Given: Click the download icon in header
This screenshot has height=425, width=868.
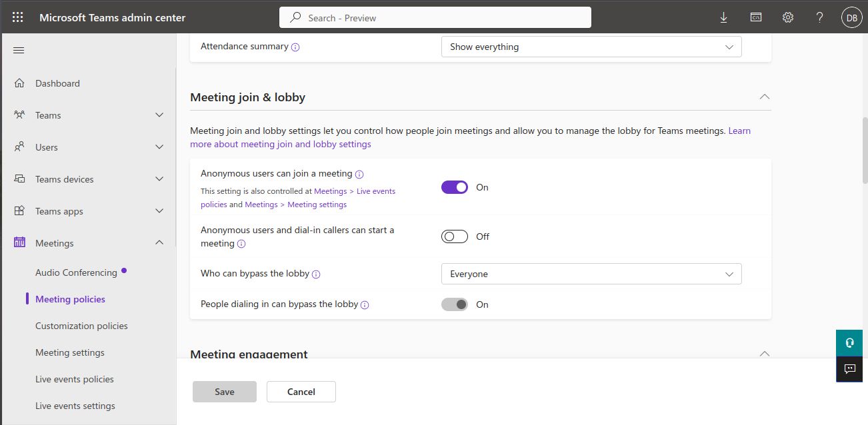Looking at the screenshot, I should [723, 17].
